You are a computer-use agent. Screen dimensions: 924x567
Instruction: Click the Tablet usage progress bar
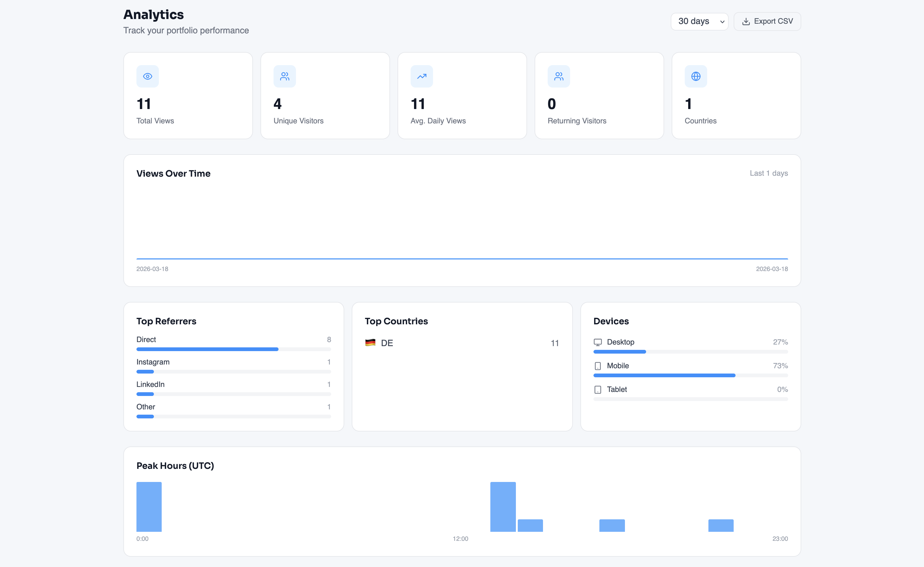click(690, 399)
